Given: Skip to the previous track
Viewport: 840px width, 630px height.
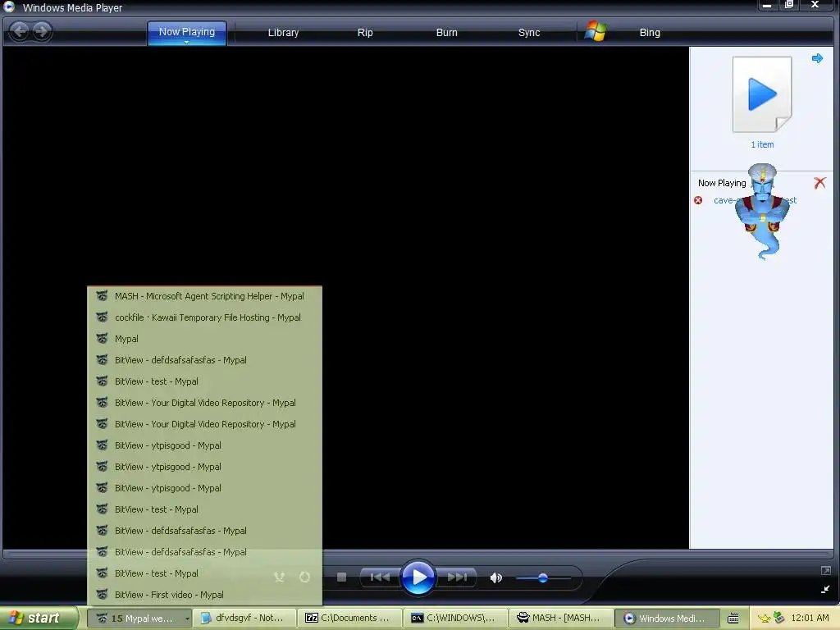Looking at the screenshot, I should click(380, 577).
